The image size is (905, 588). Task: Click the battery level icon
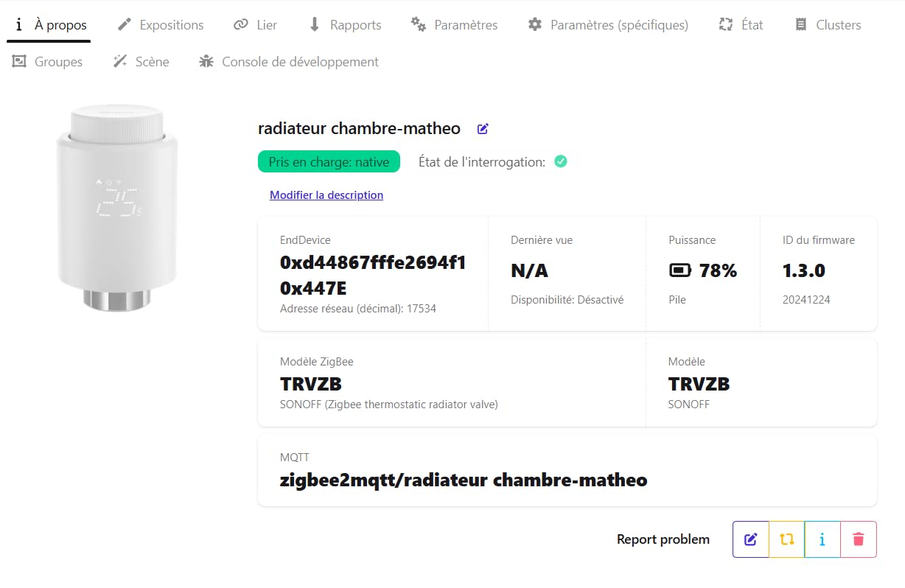pos(679,271)
